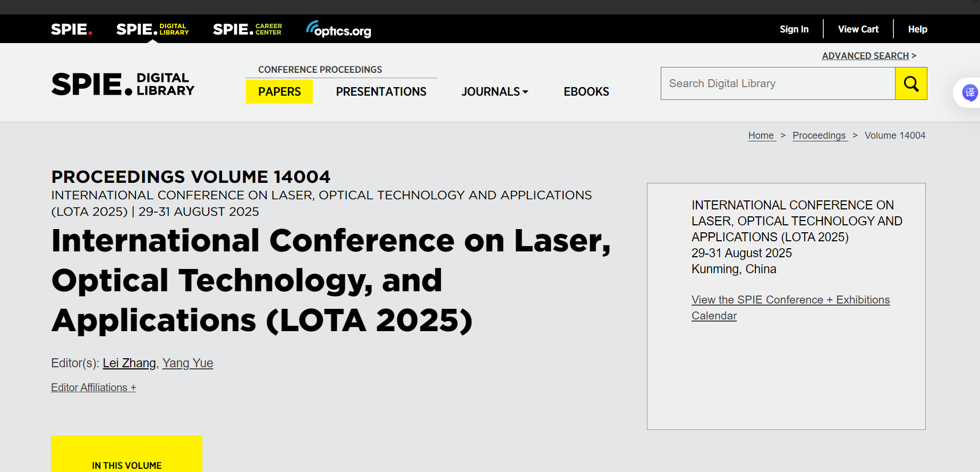980x472 pixels.
Task: Open the Help link
Action: (x=917, y=29)
